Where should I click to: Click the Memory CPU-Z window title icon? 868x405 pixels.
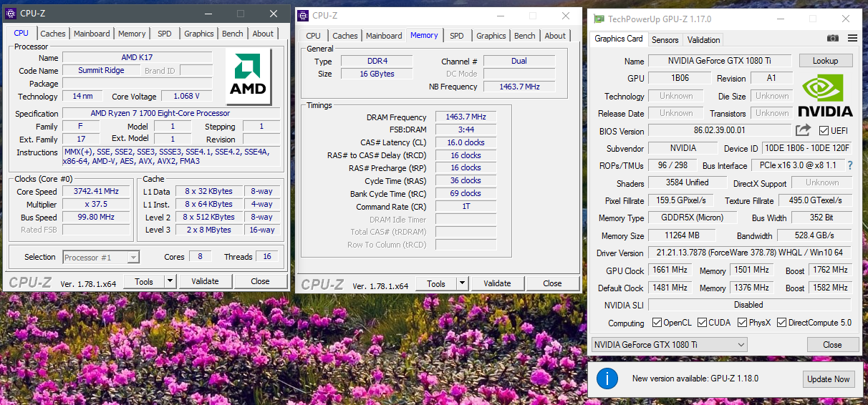[303, 16]
